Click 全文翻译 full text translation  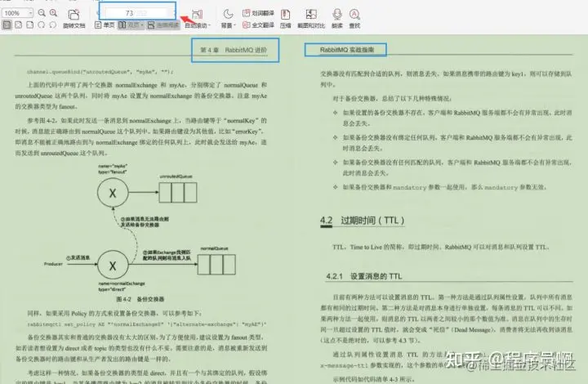pyautogui.click(x=258, y=25)
